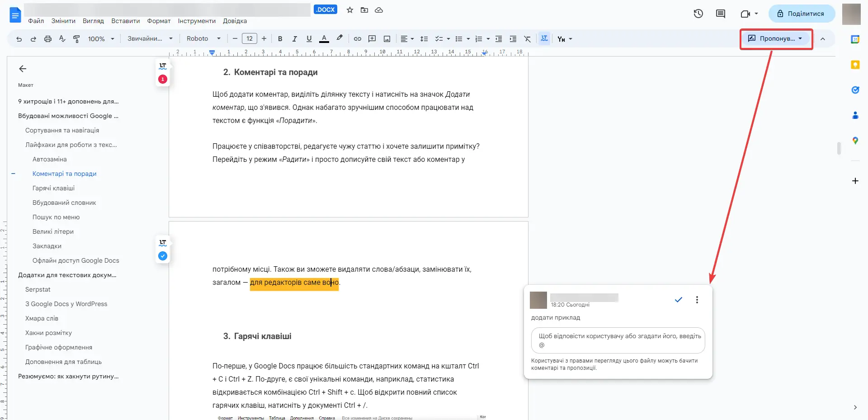This screenshot has height=420, width=868.
Task: Run spell check from toolbar
Action: (62, 39)
